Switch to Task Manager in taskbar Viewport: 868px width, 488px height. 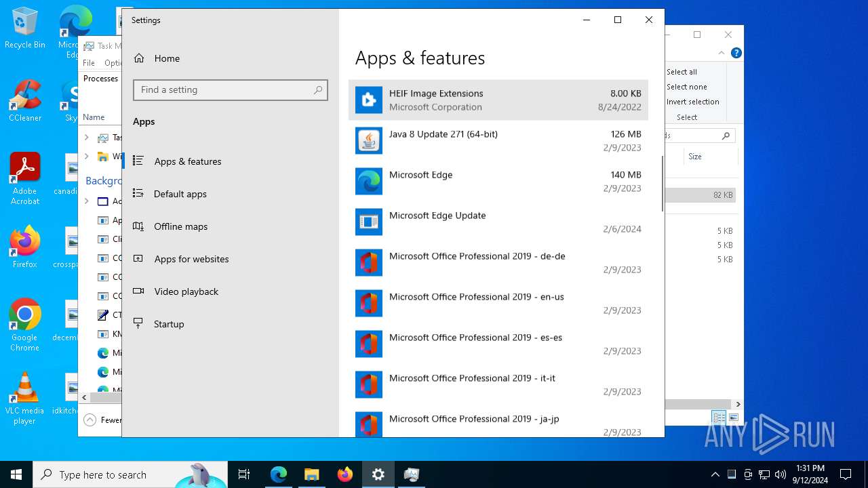(x=412, y=474)
